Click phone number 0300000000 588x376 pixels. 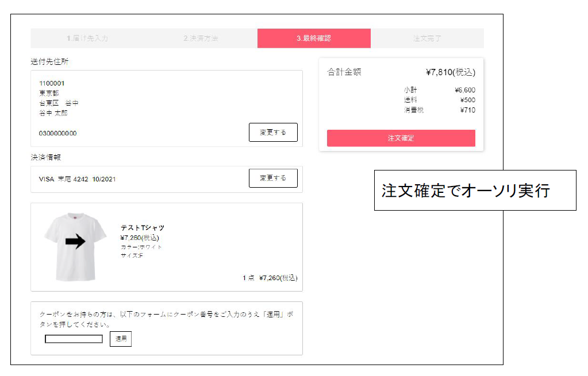coord(57,133)
